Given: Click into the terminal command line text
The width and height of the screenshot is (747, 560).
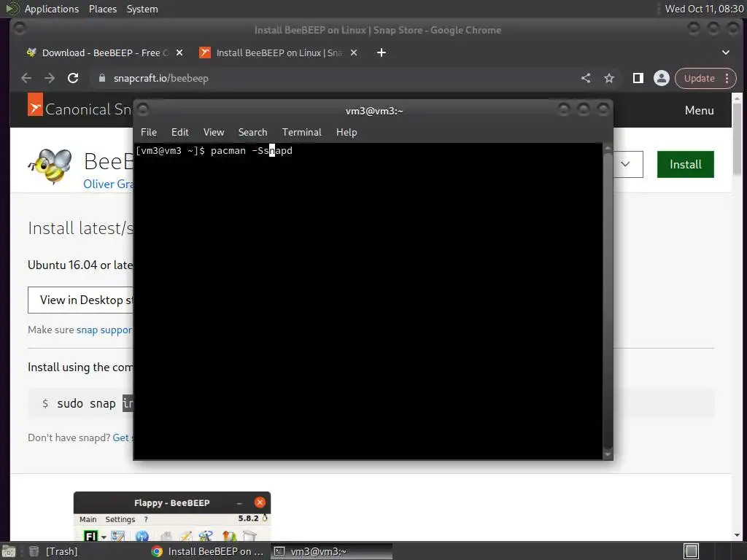Looking at the screenshot, I should [x=252, y=151].
